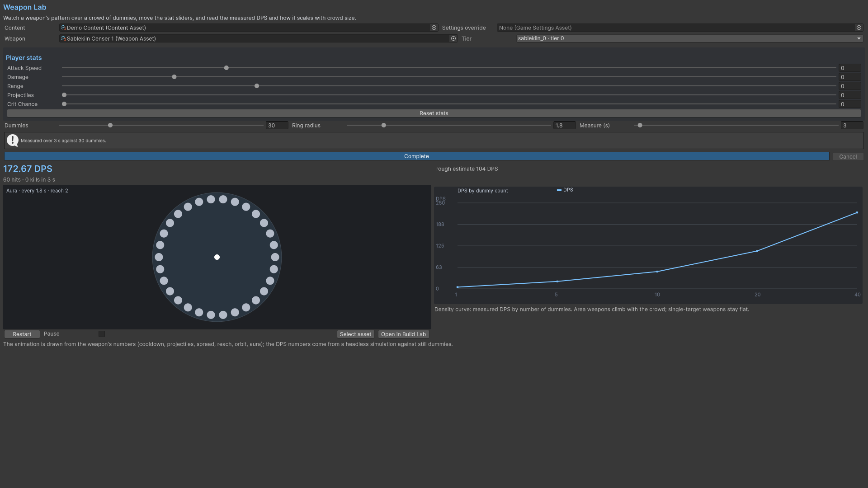
Task: Click the Ring radius slider handle
Action: pos(384,125)
